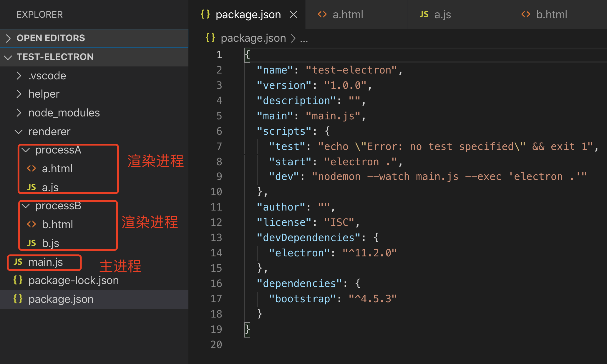Image resolution: width=607 pixels, height=364 pixels.
Task: Click the JSON braces icon in the breadcrumb
Action: [210, 38]
